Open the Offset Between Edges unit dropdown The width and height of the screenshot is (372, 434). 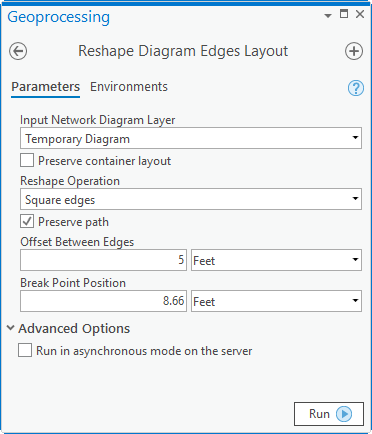coord(276,260)
